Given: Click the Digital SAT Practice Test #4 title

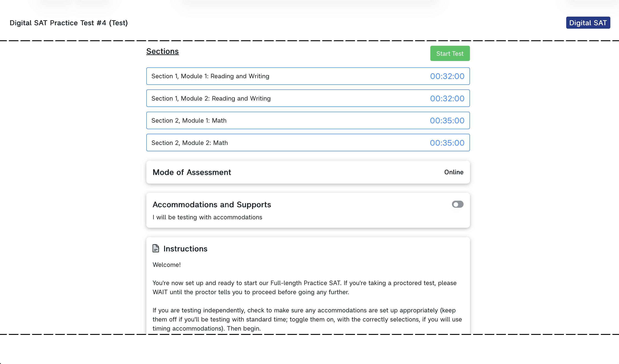Looking at the screenshot, I should click(x=68, y=23).
